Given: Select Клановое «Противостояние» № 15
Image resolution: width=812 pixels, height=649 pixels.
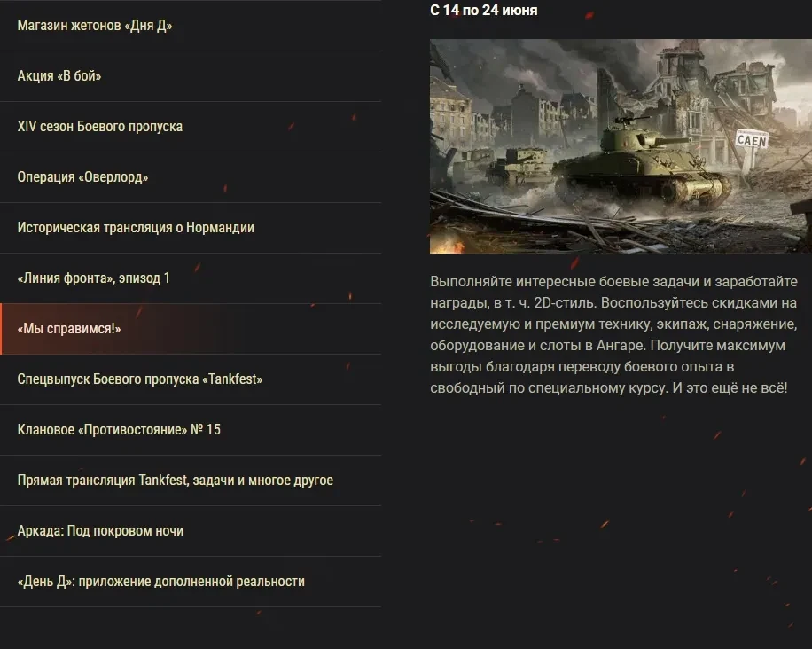Looking at the screenshot, I should click(x=191, y=430).
